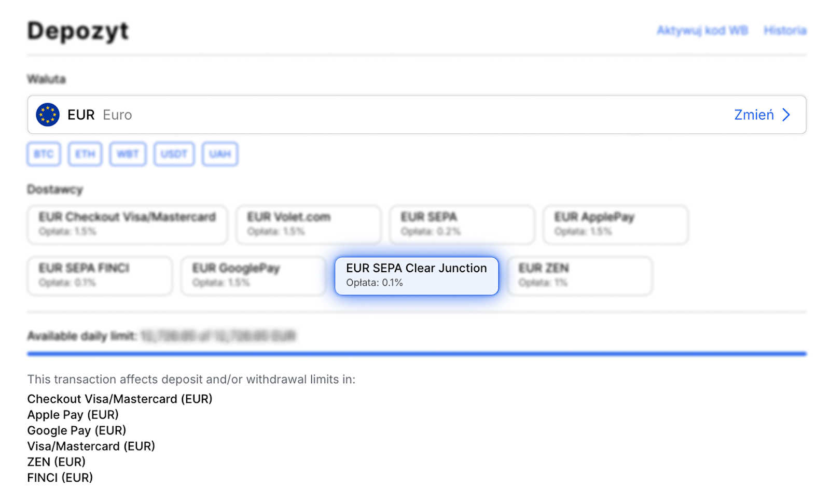
Task: Select EUR SEPA Clear Junction provider
Action: point(416,275)
